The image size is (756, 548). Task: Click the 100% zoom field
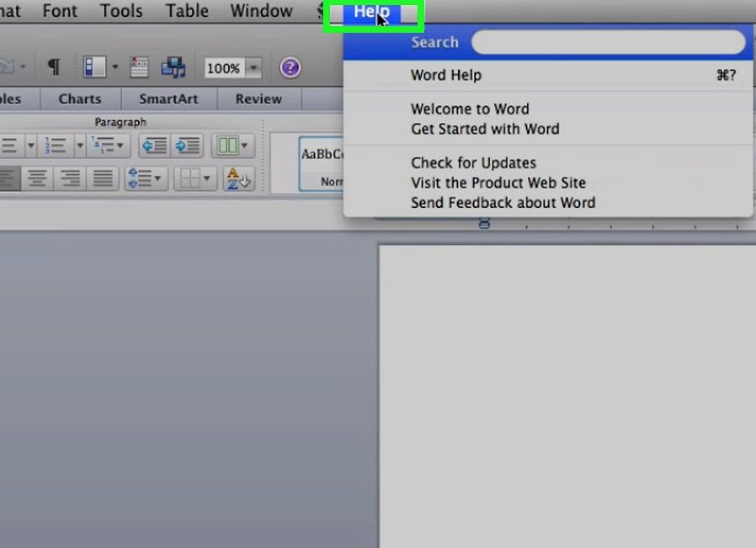tap(224, 68)
